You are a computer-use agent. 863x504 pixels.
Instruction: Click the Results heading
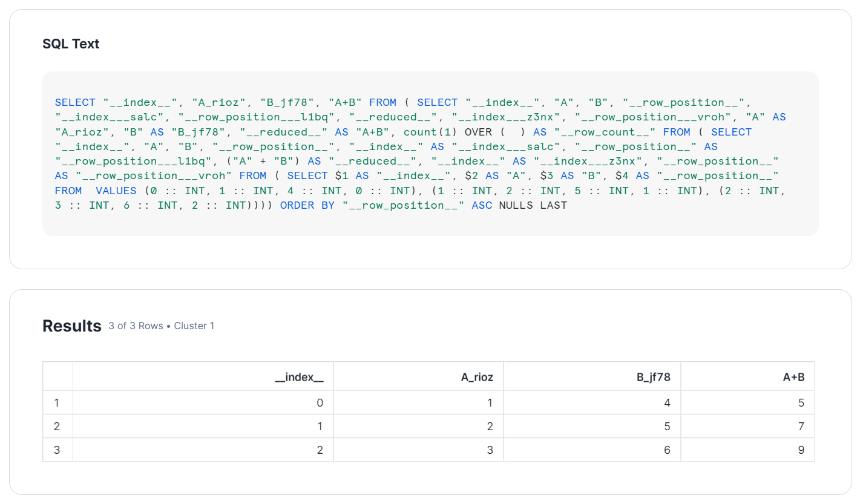point(72,326)
